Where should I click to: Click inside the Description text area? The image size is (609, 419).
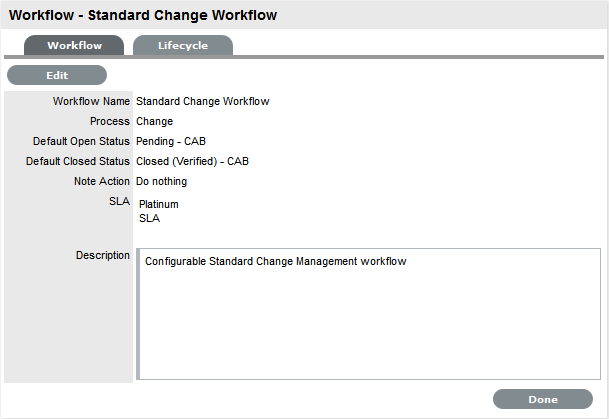coord(368,320)
